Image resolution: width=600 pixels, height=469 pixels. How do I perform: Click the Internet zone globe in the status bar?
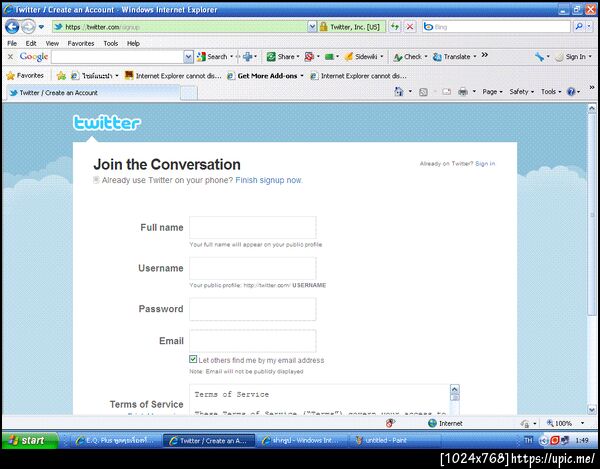[432, 423]
